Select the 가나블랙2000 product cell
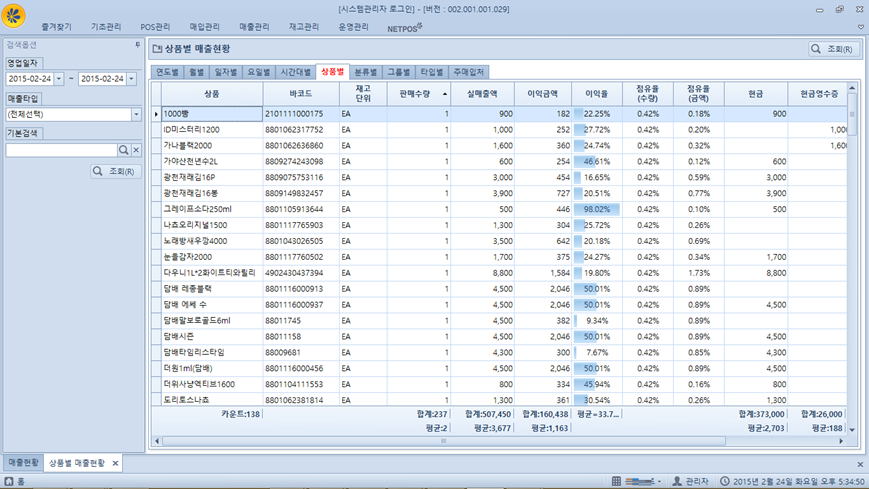The image size is (869, 489). pos(212,145)
